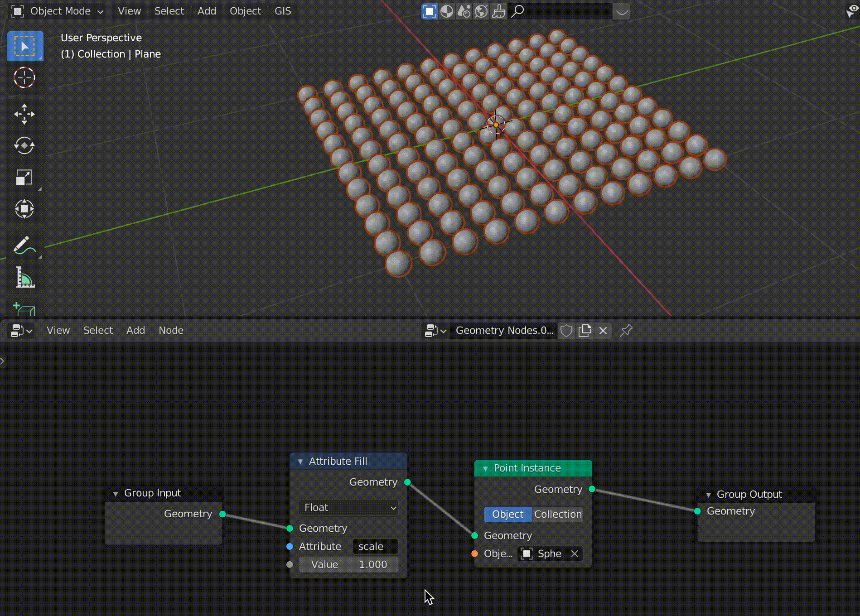Click the object icon in the Sphe field
This screenshot has width=860, height=616.
(x=527, y=553)
